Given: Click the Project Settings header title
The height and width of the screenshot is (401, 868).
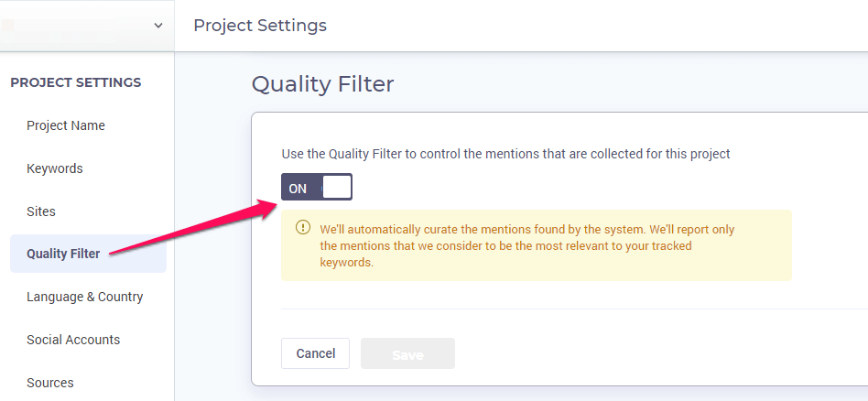Looking at the screenshot, I should tap(260, 26).
